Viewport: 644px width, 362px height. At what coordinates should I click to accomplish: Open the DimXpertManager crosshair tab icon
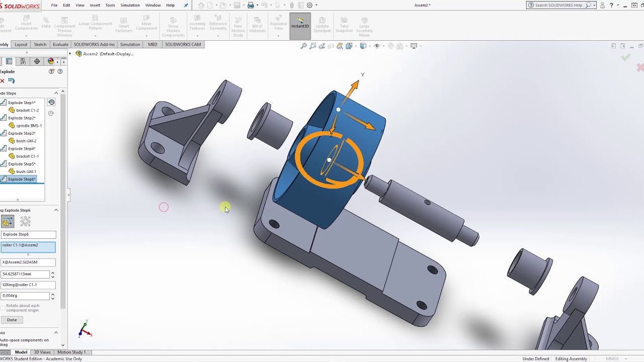point(37,61)
